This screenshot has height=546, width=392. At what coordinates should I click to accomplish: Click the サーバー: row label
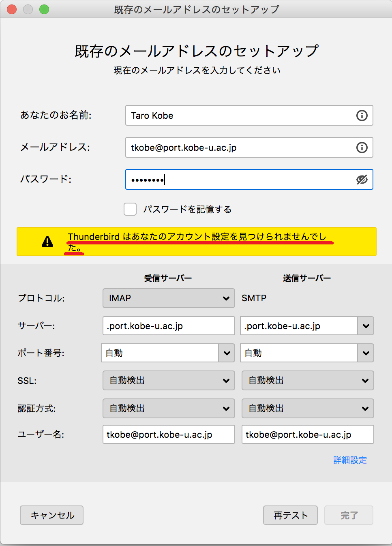click(36, 326)
